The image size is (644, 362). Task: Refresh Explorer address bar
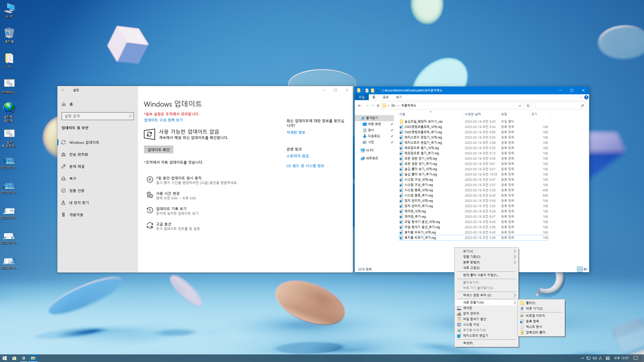528,106
